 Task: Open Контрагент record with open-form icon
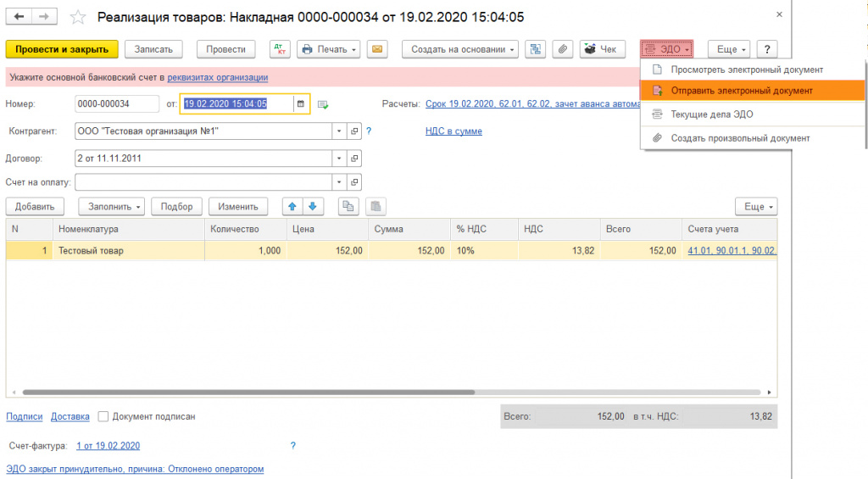point(354,131)
